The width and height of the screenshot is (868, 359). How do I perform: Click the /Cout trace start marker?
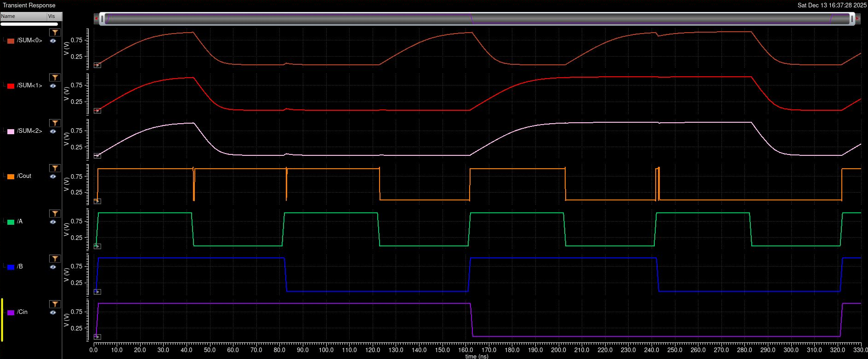pyautogui.click(x=97, y=201)
